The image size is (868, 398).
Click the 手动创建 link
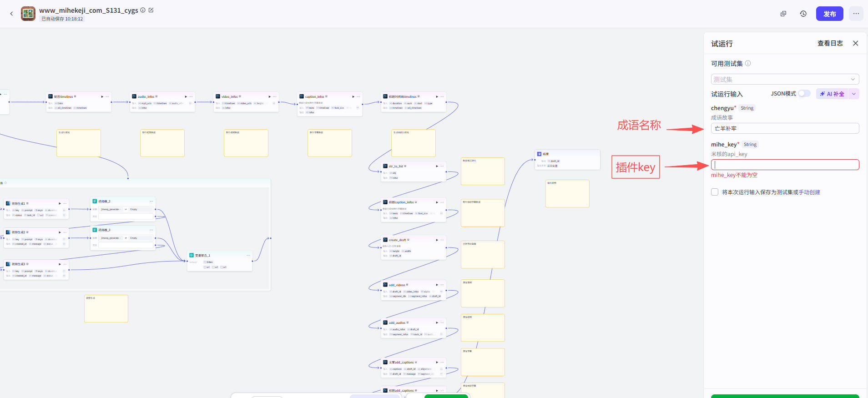[809, 192]
